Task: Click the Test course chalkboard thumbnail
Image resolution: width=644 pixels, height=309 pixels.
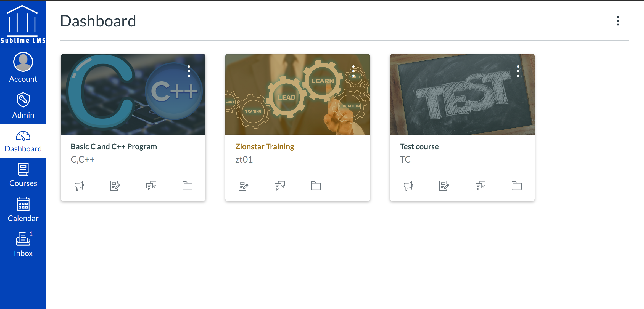Action: point(462,94)
